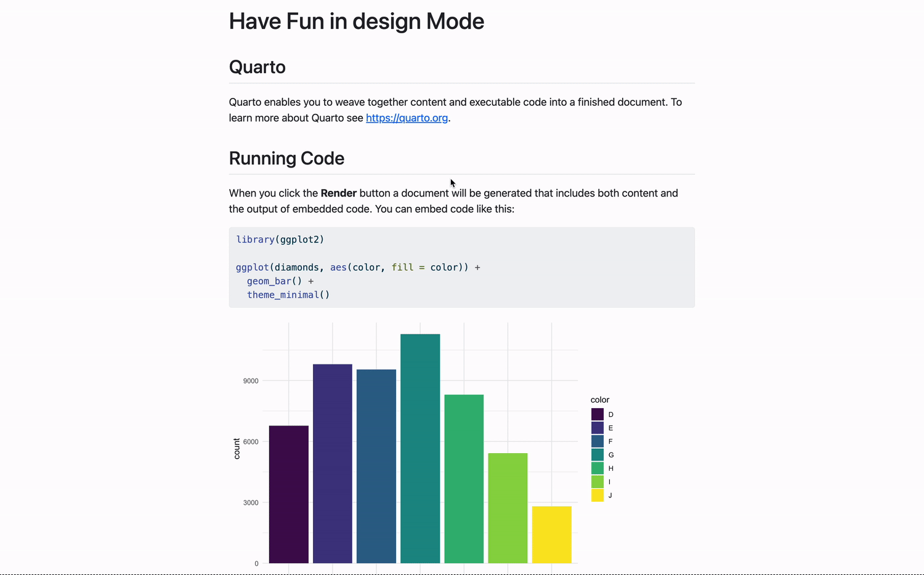Click the ggplot(diamonds, aes...) code line
924x575 pixels.
pos(358,267)
